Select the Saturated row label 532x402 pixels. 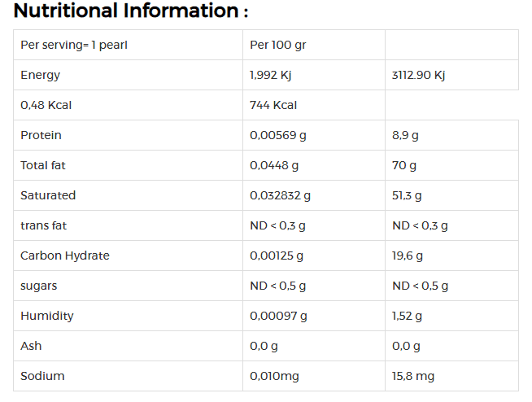[x=48, y=195]
